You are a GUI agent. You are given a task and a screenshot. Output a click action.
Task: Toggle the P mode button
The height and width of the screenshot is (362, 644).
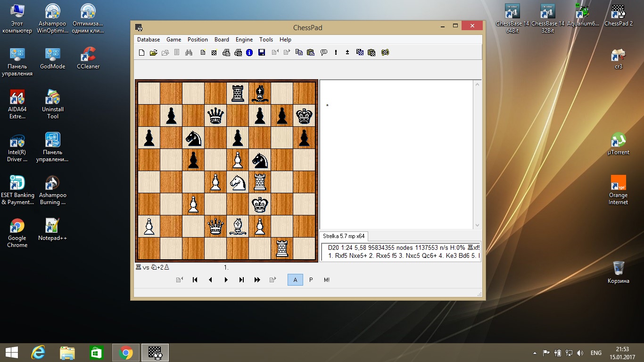[x=311, y=280]
